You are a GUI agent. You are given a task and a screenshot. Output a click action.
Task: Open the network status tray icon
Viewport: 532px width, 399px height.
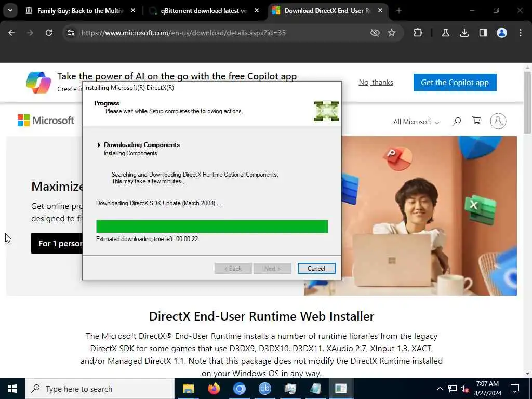[453, 389]
